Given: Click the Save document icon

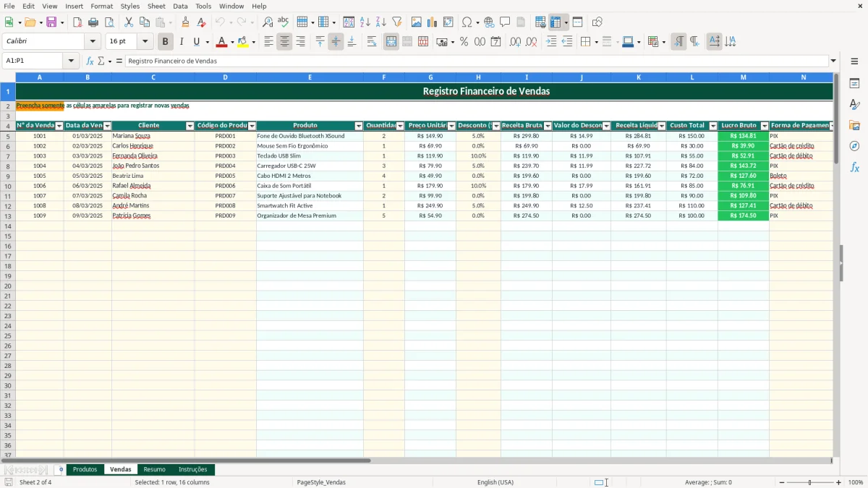Looking at the screenshot, I should point(51,22).
